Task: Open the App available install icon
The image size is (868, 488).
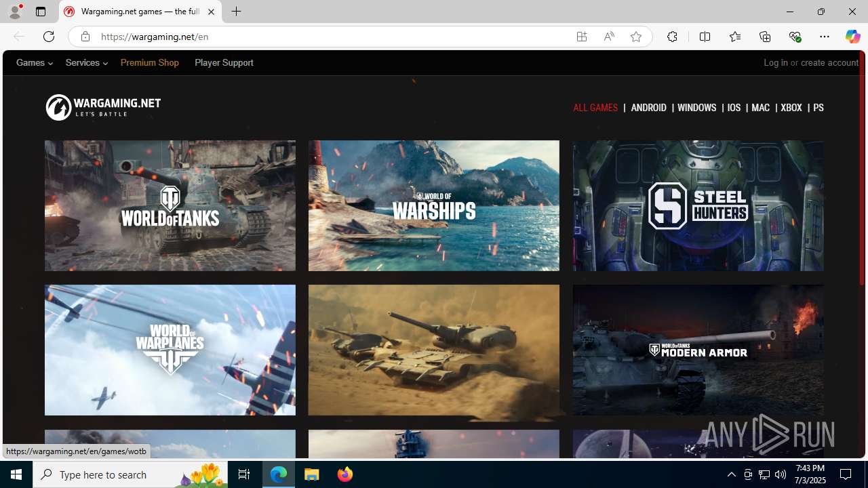Action: pos(582,37)
